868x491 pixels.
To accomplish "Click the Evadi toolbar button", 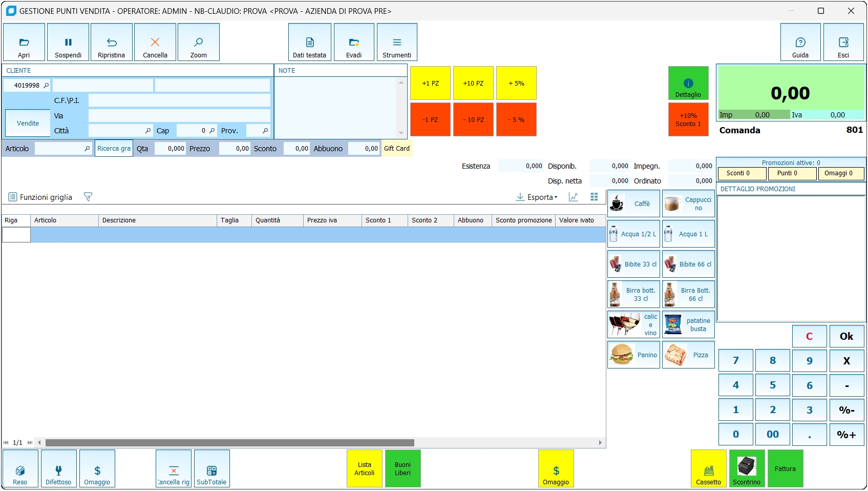I will [x=354, y=42].
